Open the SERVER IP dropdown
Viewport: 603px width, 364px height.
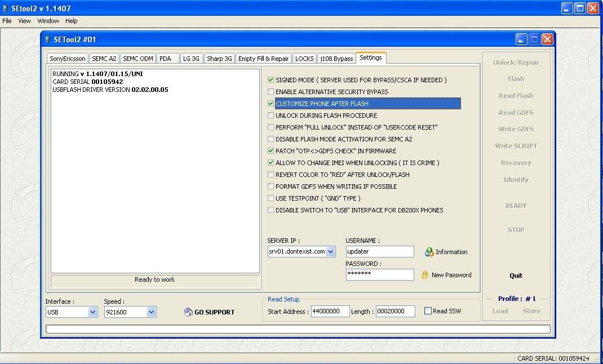click(330, 252)
